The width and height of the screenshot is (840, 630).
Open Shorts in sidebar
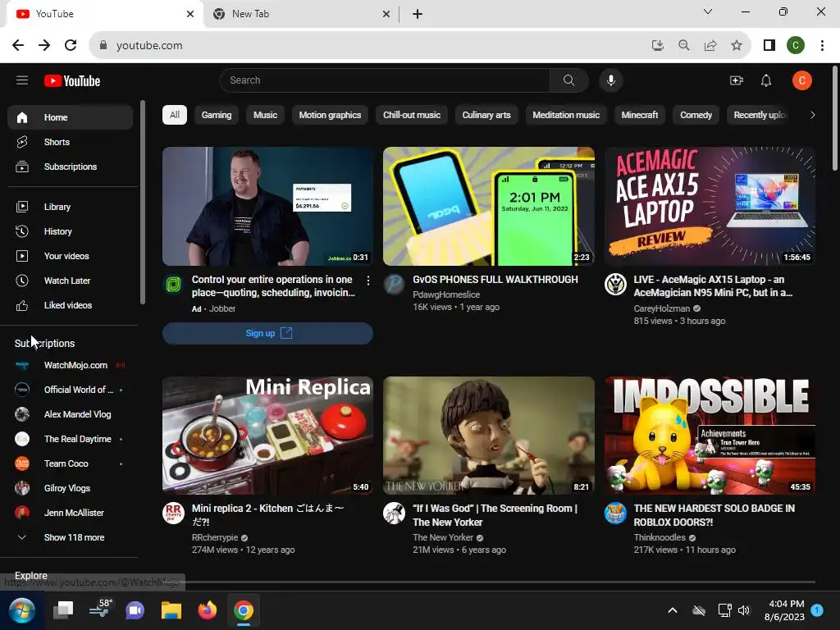tap(71, 142)
